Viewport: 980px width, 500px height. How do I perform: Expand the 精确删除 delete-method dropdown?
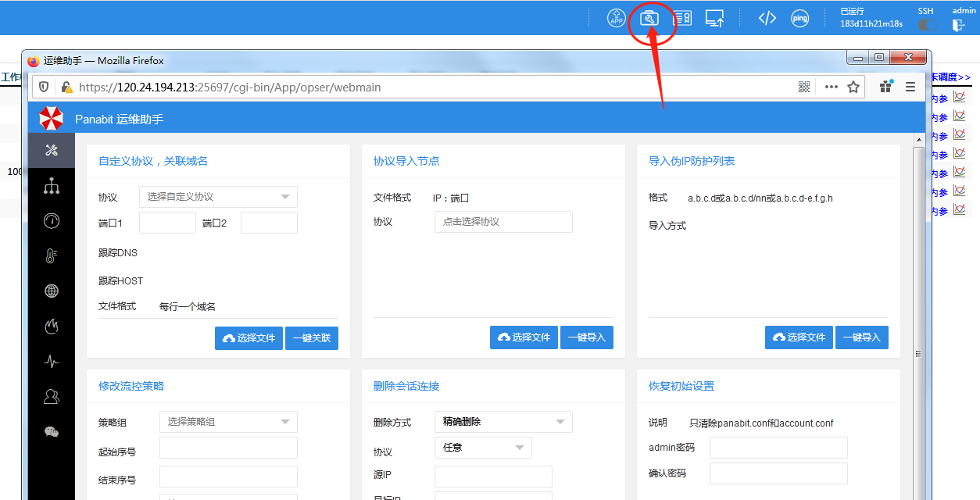point(503,422)
